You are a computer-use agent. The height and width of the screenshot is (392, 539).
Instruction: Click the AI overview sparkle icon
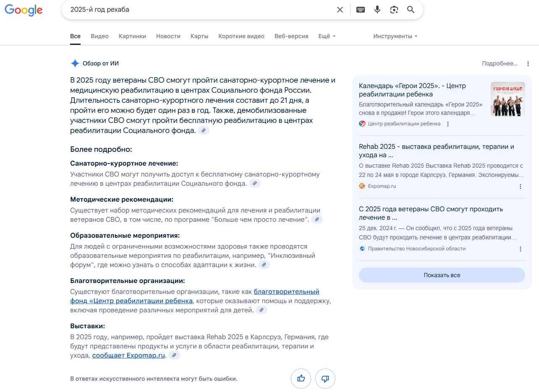(75, 63)
